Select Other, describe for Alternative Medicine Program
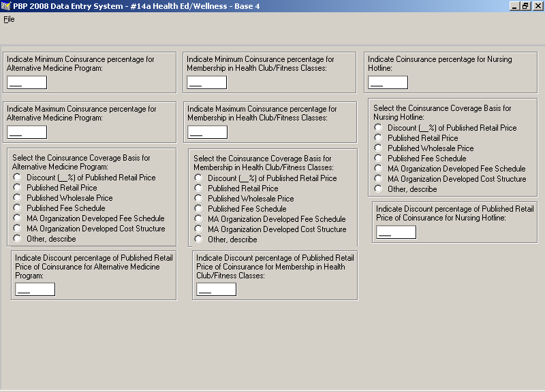This screenshot has height=392, width=545. (44, 239)
